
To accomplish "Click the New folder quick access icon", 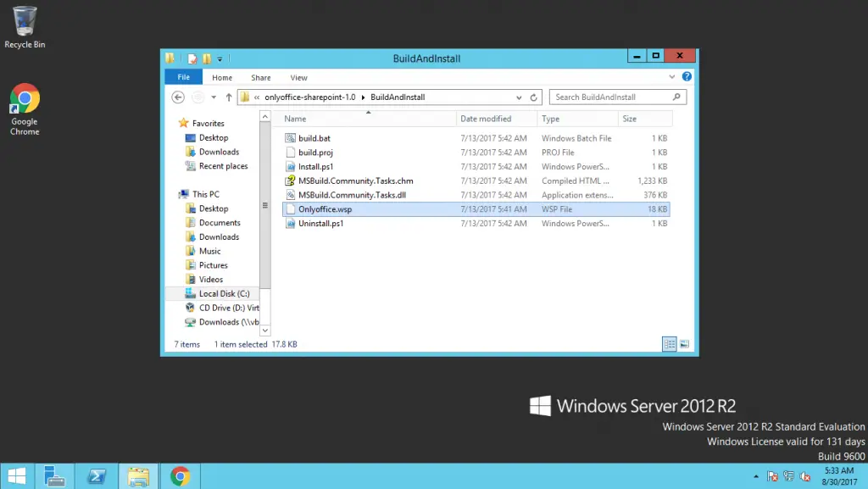I will 207,58.
